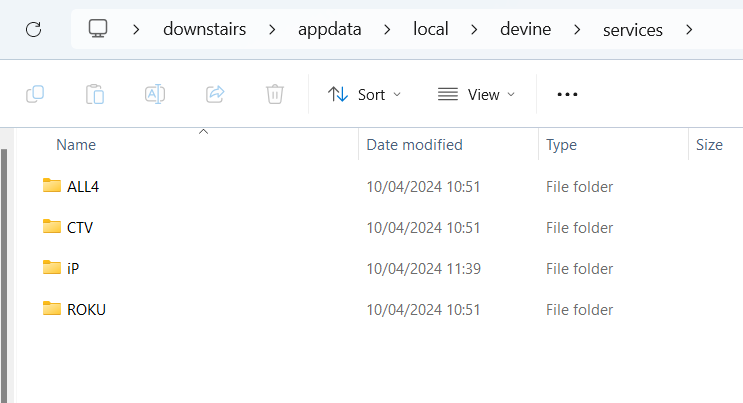Open the View dropdown
Image resolution: width=743 pixels, height=403 pixels.
pos(477,94)
